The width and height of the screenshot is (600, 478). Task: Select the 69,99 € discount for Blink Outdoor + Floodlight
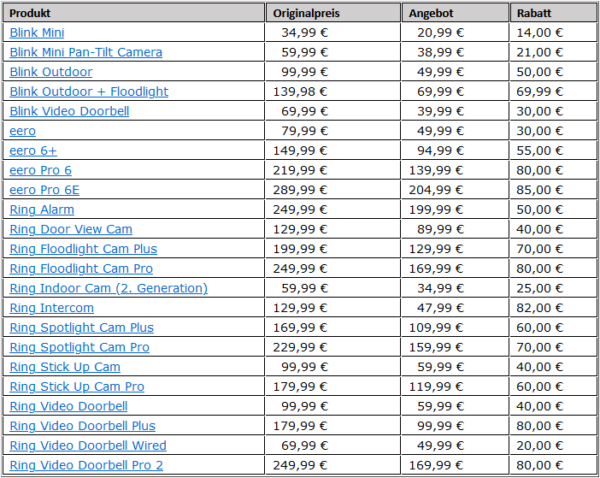click(553, 91)
